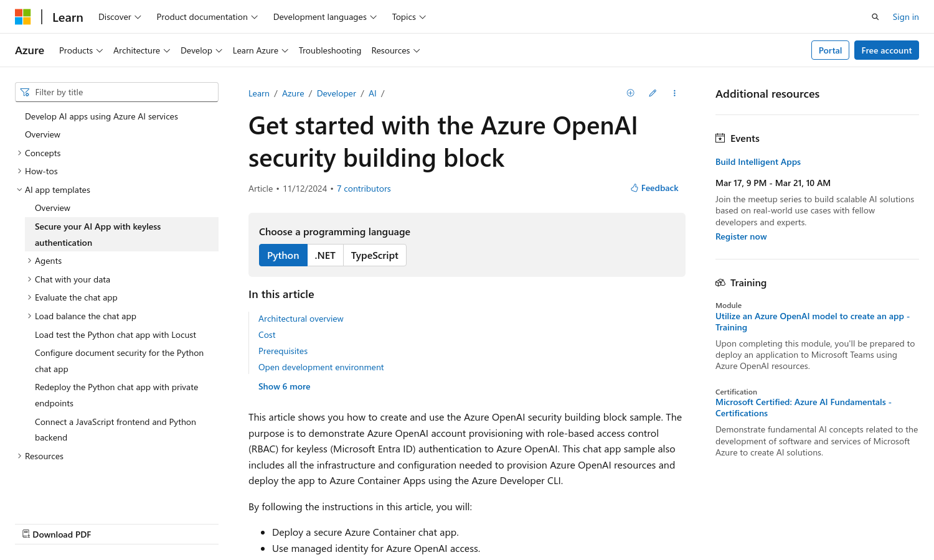This screenshot has height=560, width=934.
Task: Collapse the AI app templates section
Action: (19, 189)
